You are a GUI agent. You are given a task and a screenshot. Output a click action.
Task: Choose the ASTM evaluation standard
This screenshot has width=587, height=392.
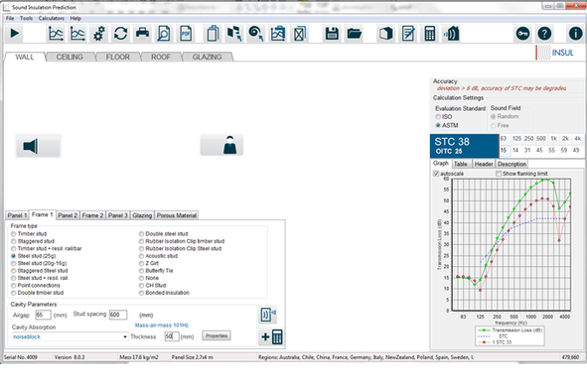pyautogui.click(x=438, y=125)
